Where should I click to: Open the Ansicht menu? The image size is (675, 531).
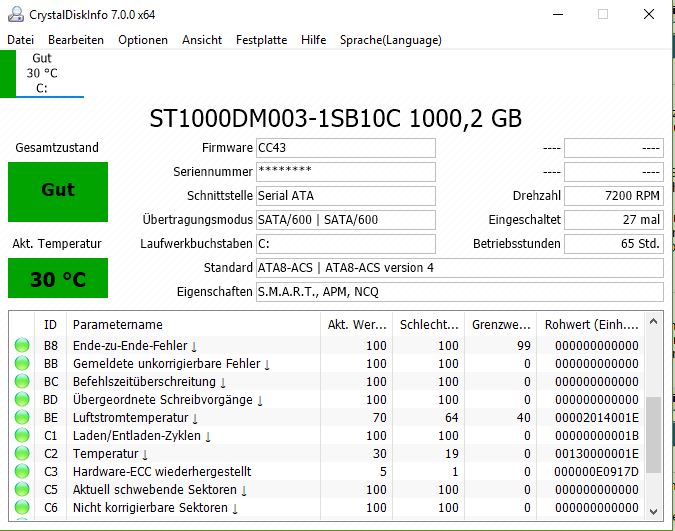(x=202, y=40)
